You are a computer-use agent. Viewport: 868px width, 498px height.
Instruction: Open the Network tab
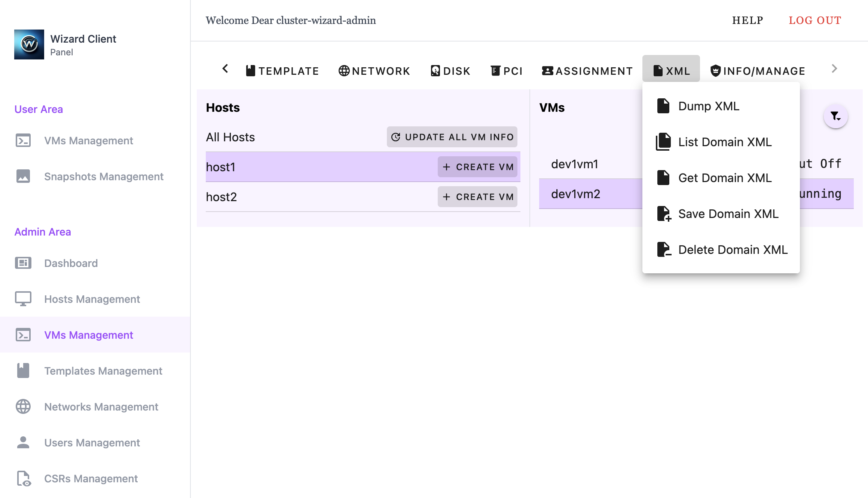pos(374,71)
